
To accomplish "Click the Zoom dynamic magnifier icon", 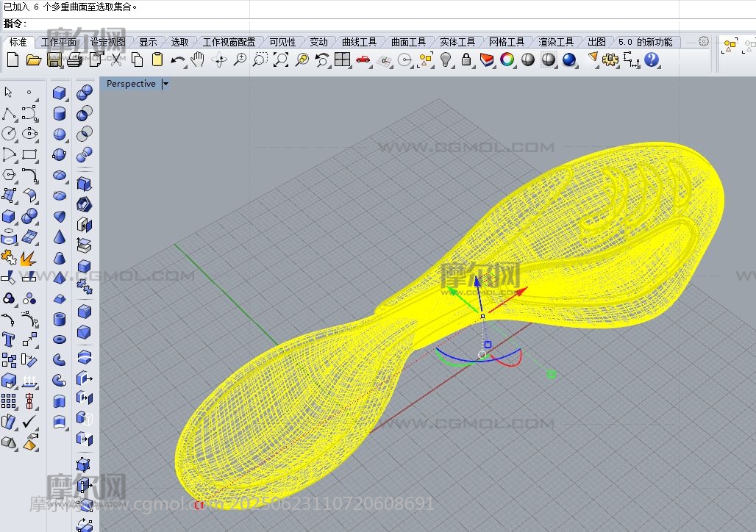I will pos(240,60).
